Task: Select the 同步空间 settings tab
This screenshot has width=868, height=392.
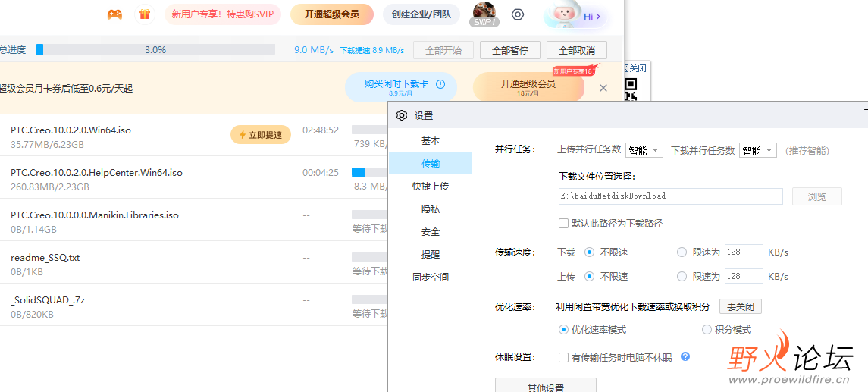Action: pos(431,277)
